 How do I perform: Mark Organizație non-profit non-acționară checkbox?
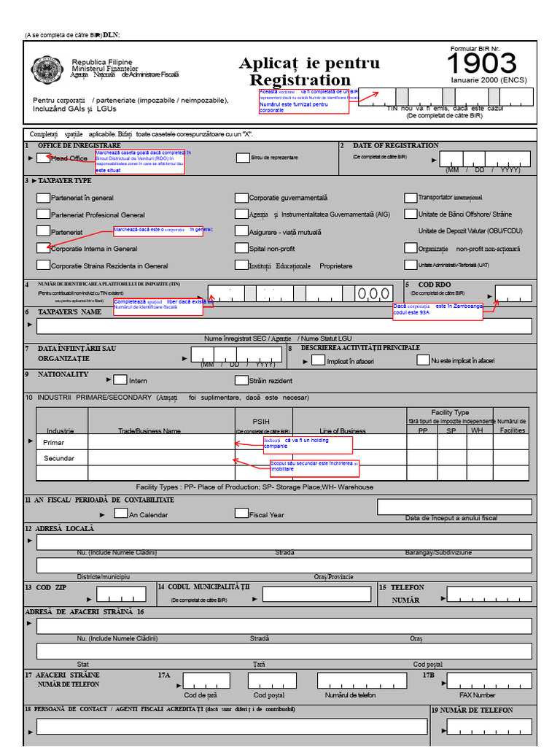411,248
